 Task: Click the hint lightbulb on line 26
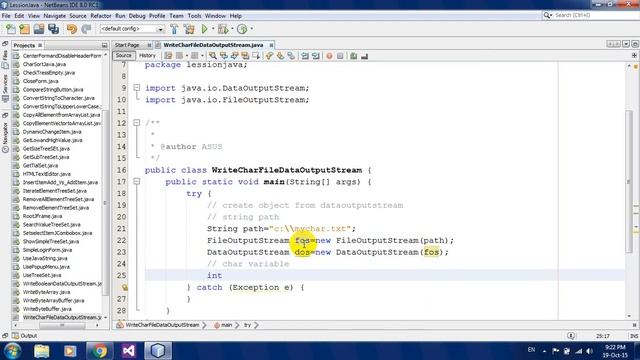click(125, 287)
